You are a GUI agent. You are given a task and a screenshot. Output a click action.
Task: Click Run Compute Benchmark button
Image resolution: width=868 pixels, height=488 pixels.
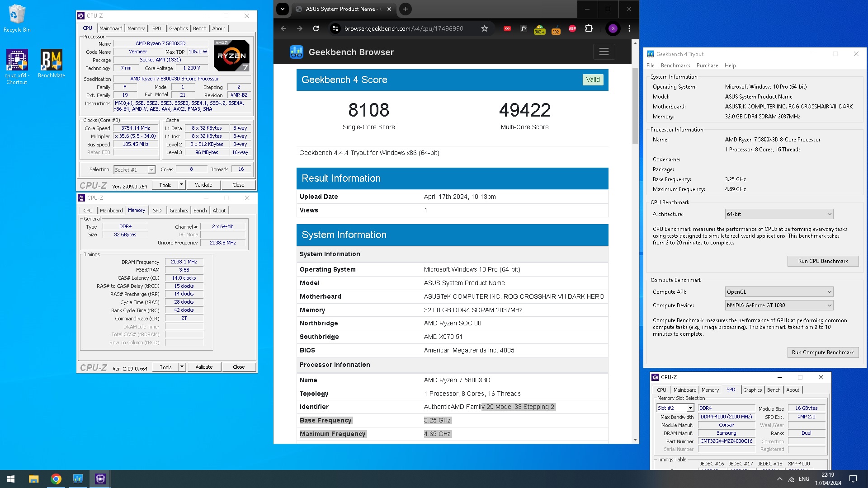tap(823, 352)
